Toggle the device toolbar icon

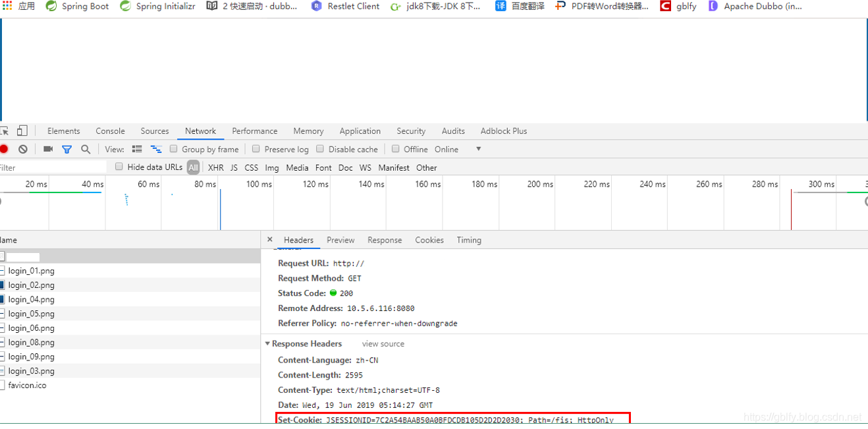pyautogui.click(x=22, y=130)
